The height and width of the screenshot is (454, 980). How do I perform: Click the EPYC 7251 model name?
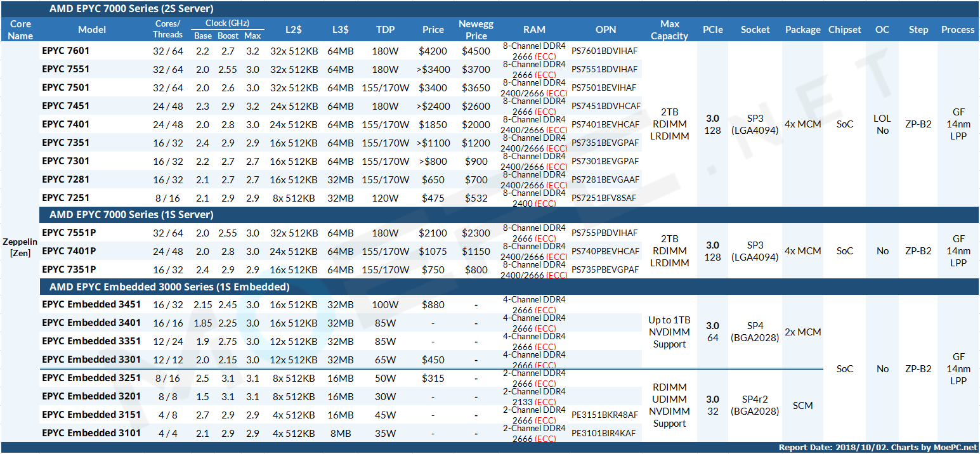click(x=65, y=198)
